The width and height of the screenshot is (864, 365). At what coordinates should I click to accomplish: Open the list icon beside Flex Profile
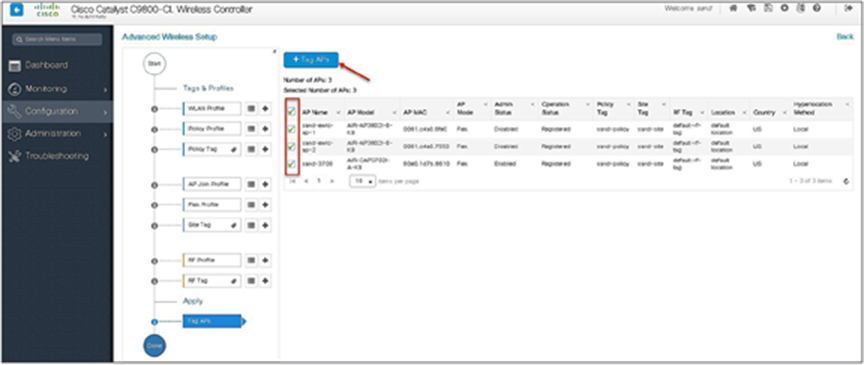[251, 205]
